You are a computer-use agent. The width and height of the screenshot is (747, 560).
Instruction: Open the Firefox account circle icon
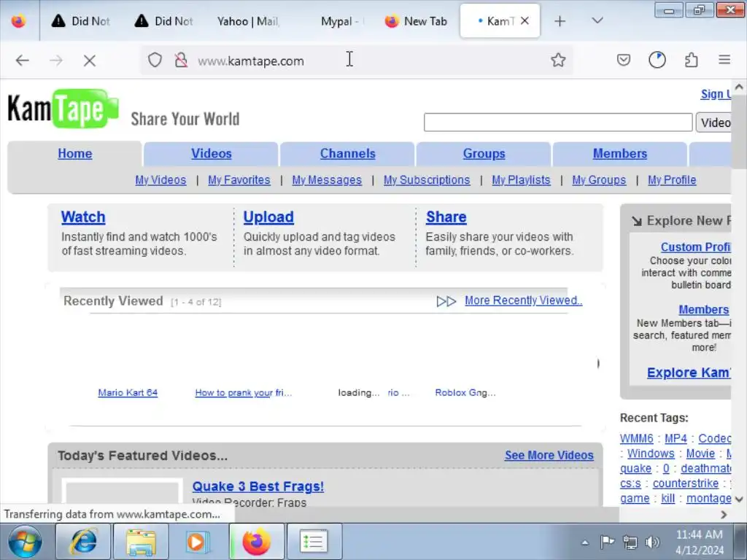coord(657,60)
